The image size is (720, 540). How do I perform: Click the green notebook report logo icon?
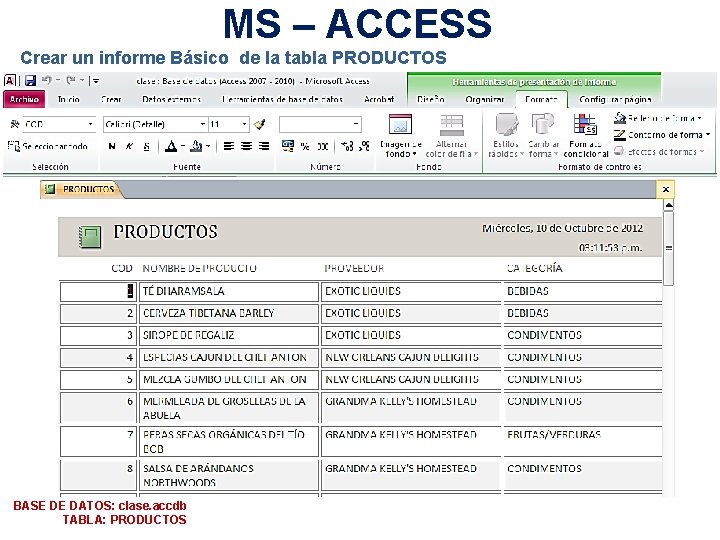click(x=90, y=237)
